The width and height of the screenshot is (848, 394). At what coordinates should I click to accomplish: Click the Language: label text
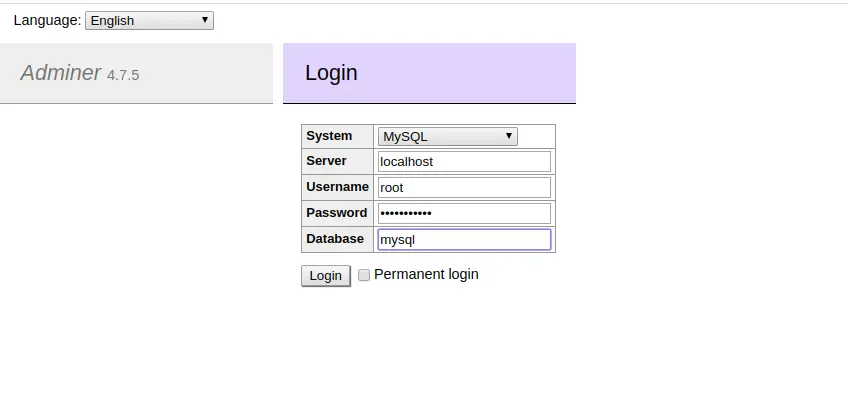[x=47, y=21]
